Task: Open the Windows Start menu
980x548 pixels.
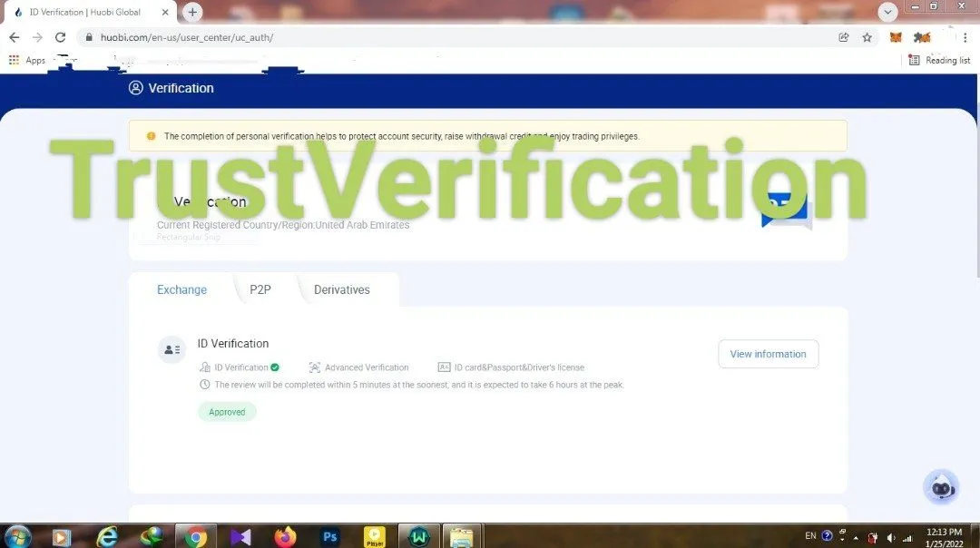Action: point(17,536)
